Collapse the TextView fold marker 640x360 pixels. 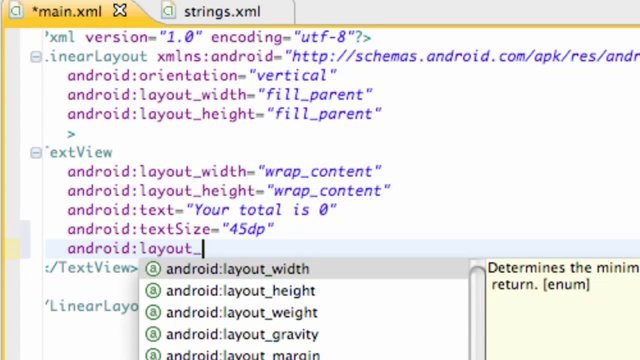point(36,153)
